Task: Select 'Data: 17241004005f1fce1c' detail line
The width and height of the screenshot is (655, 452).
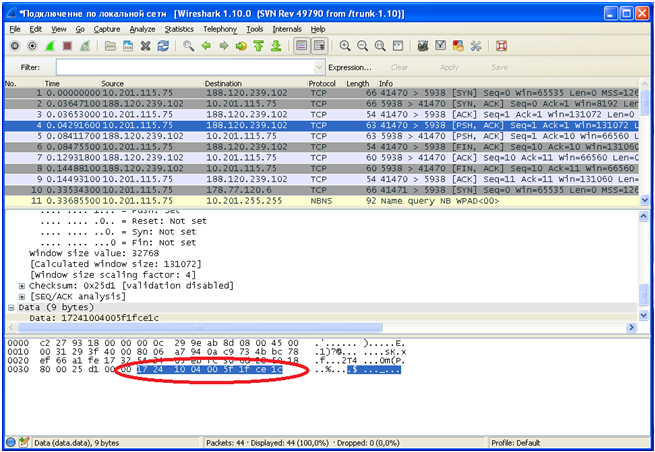Action: point(94,318)
